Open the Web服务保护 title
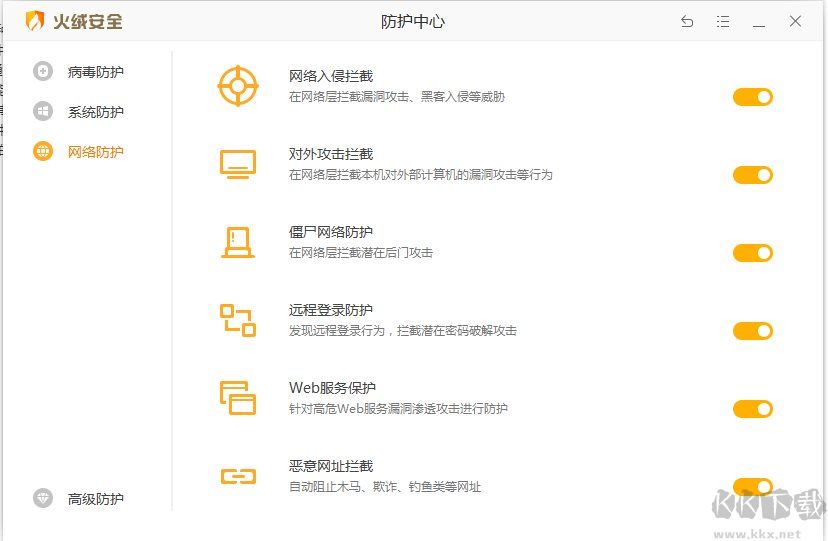 pyautogui.click(x=332, y=388)
